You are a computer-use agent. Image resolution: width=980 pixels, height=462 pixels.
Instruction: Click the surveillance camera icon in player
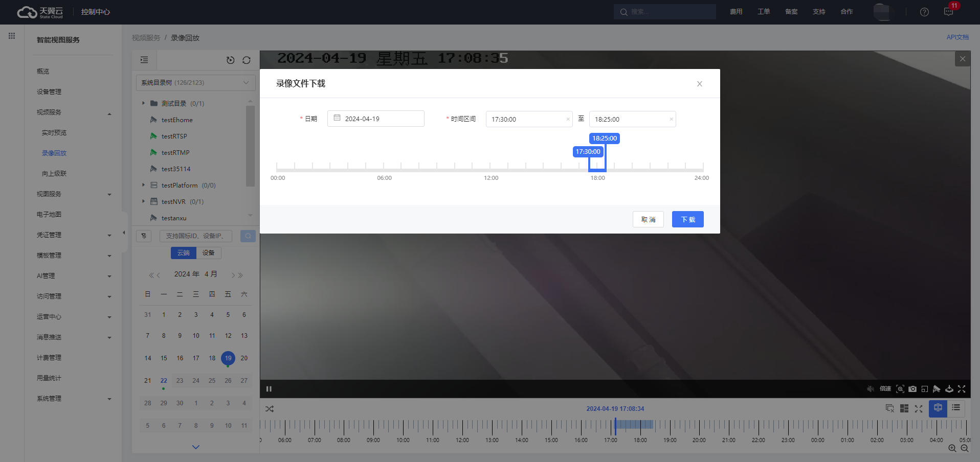tap(937, 389)
